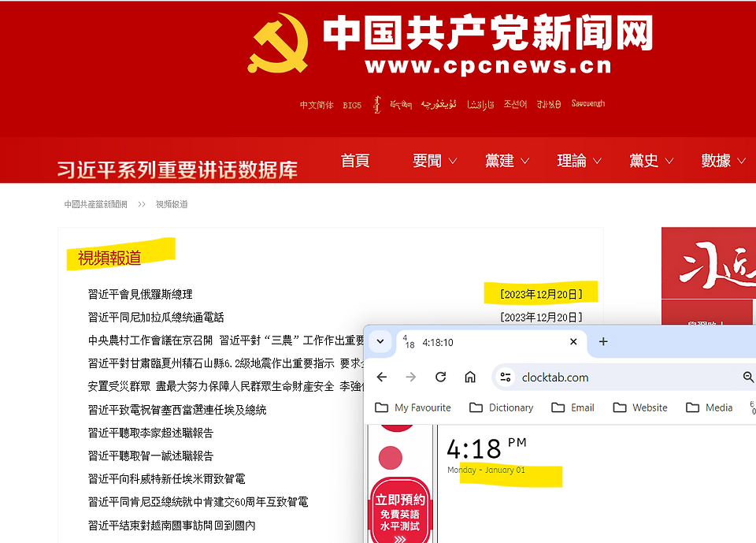Switch to the Uyghur language link
The image size is (756, 543).
coord(439,104)
